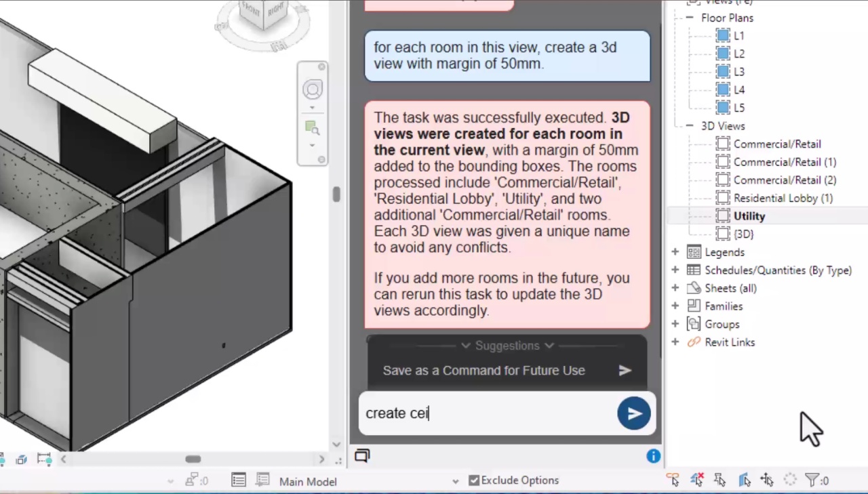868x494 pixels.
Task: Click the editable only :0 icon
Action: coord(196,480)
